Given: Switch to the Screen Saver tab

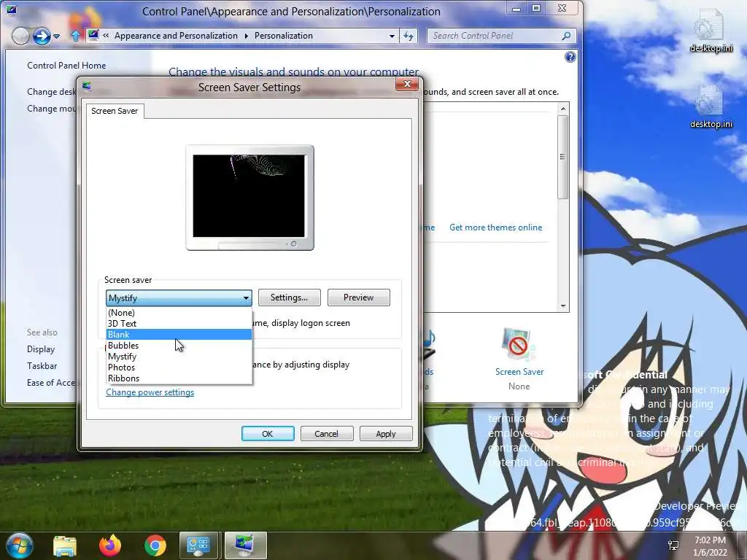Looking at the screenshot, I should pyautogui.click(x=115, y=111).
